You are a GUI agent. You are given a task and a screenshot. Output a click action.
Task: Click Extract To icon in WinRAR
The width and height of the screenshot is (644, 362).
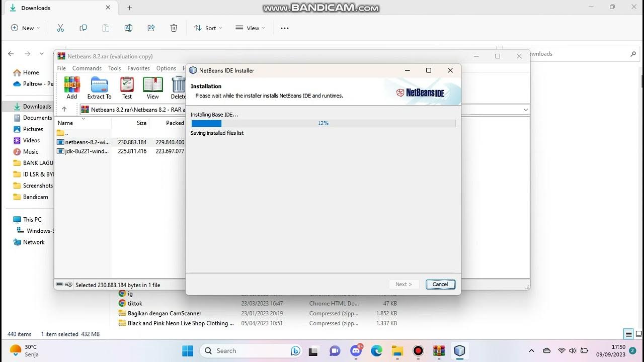(x=99, y=88)
